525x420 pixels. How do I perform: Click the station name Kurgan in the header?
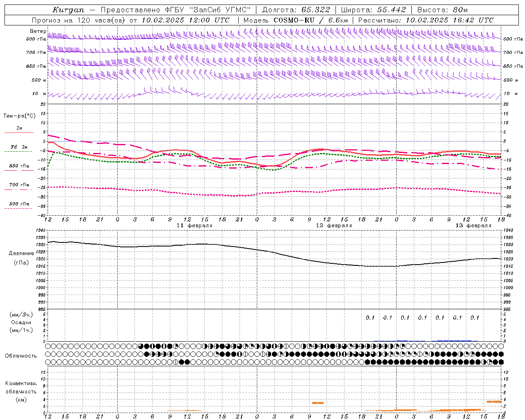tap(68, 10)
